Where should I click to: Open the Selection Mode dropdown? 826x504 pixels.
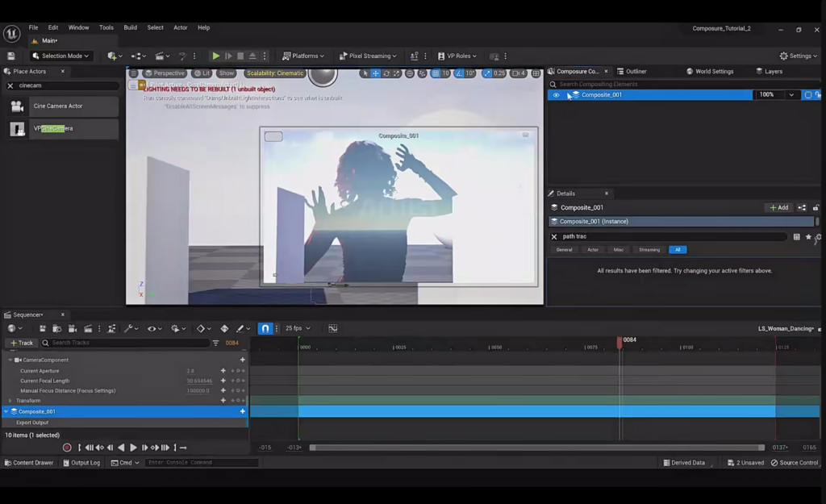pyautogui.click(x=60, y=56)
